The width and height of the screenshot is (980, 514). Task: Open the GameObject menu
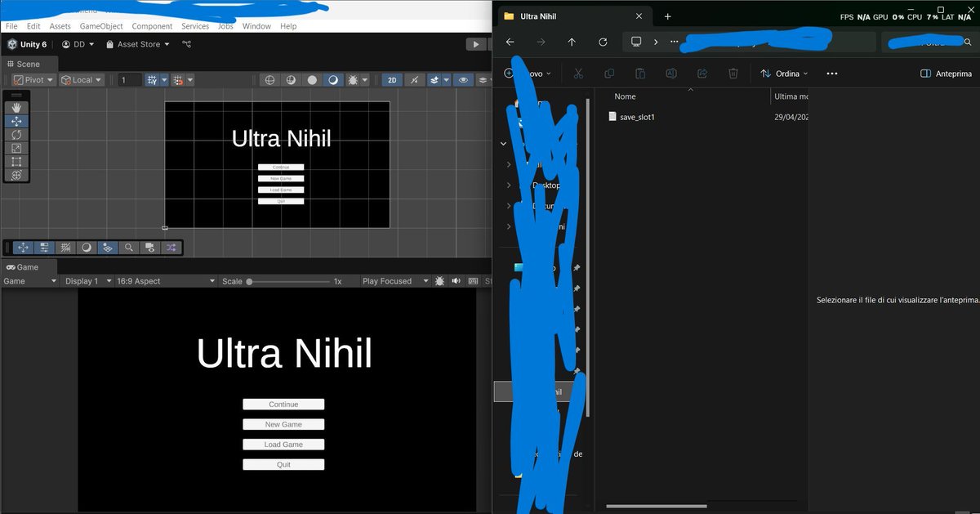pyautogui.click(x=100, y=26)
